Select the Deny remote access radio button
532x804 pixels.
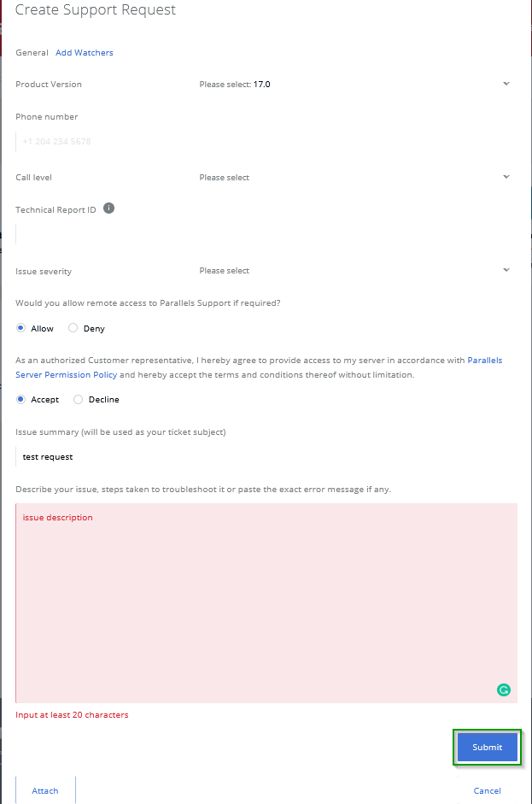(73, 328)
